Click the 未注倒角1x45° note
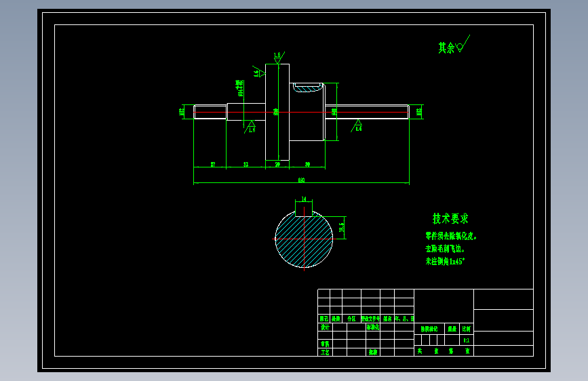 [445, 262]
